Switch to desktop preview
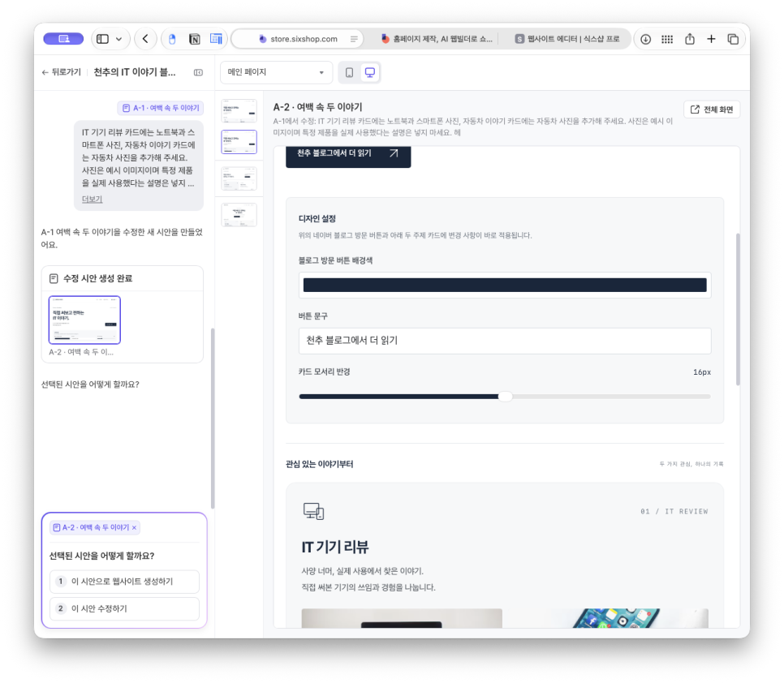Image resolution: width=784 pixels, height=683 pixels. pyautogui.click(x=370, y=72)
